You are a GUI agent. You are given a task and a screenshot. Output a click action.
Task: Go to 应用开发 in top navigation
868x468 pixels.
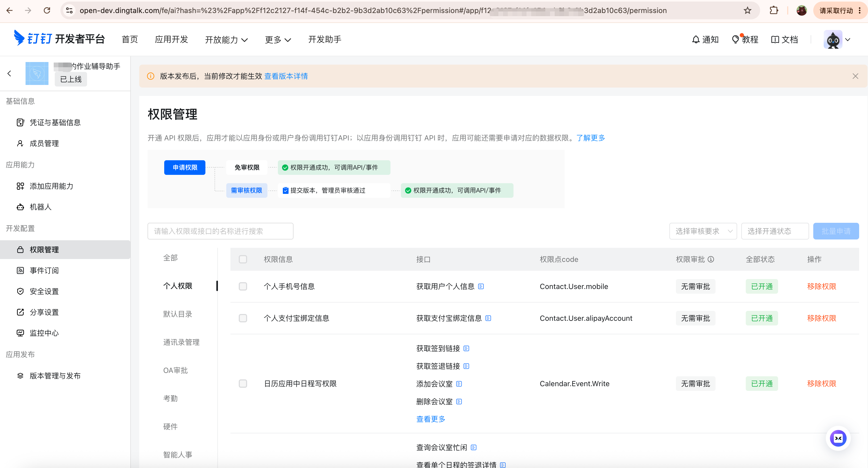click(x=172, y=39)
